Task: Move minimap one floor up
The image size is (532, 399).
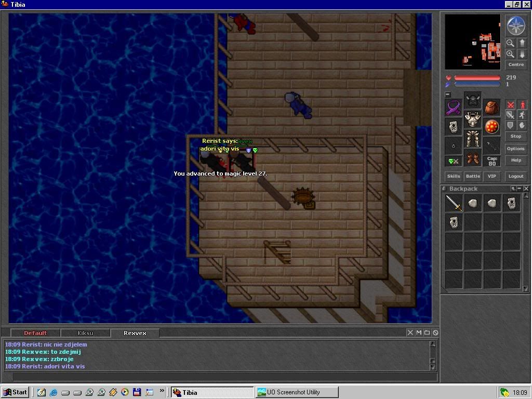Action: (522, 43)
